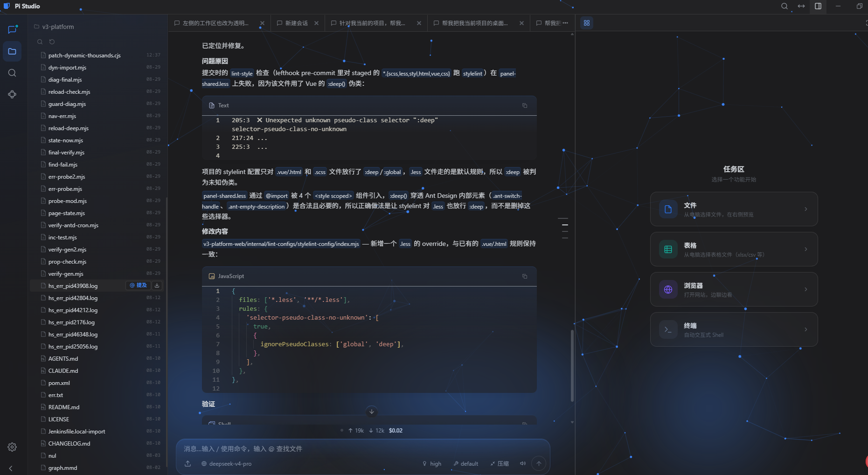Collapse the sidebar with left chevron
Image resolution: width=868 pixels, height=475 pixels.
[11, 468]
